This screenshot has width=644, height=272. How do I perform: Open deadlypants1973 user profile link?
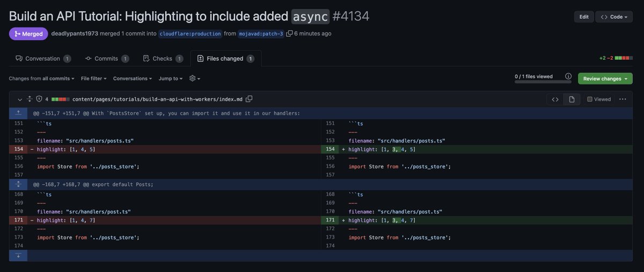pyautogui.click(x=75, y=33)
